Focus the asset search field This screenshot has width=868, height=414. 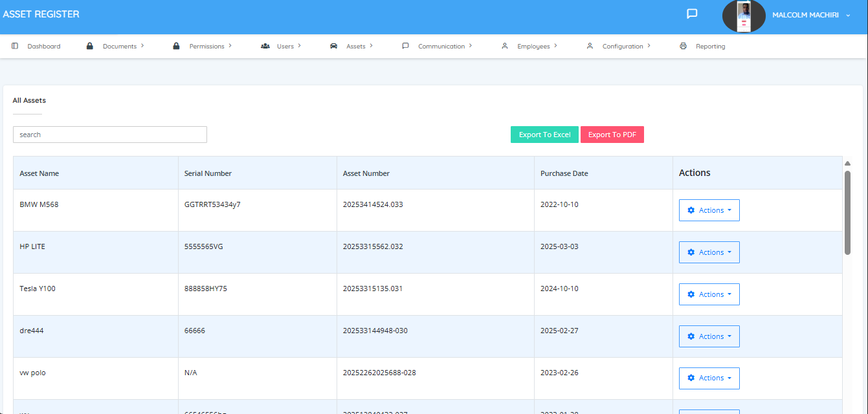pos(110,135)
